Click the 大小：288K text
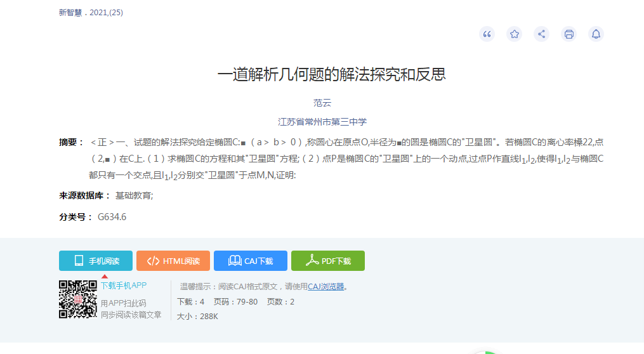 197,316
